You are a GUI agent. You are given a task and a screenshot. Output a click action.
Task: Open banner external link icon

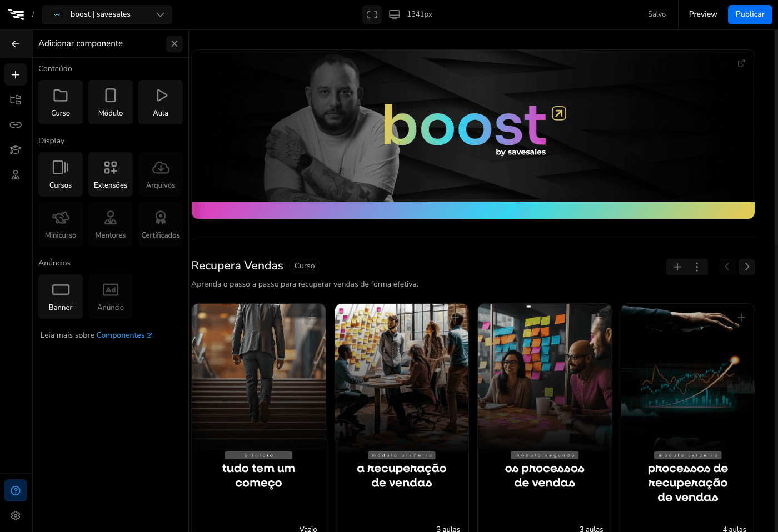tap(741, 63)
